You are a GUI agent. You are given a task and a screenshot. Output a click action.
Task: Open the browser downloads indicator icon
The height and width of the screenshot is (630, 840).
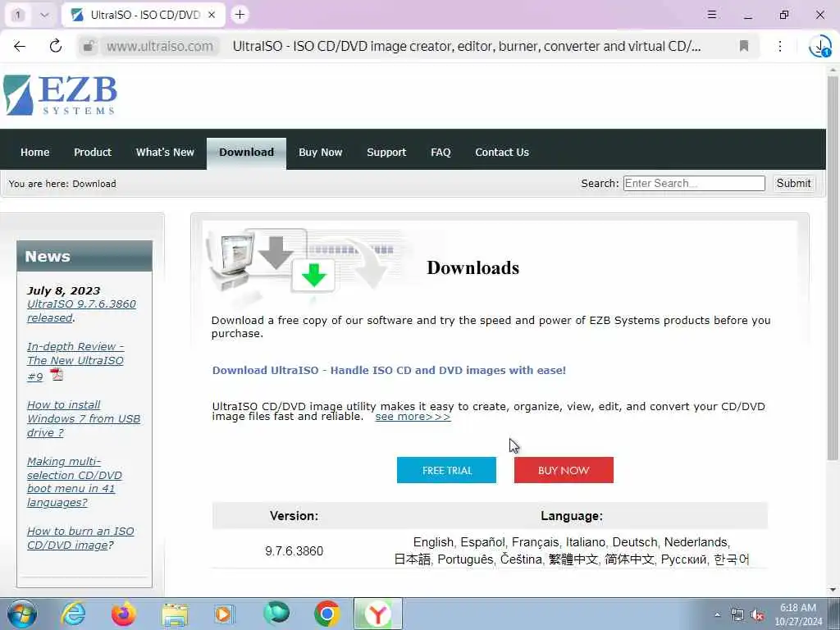819,46
